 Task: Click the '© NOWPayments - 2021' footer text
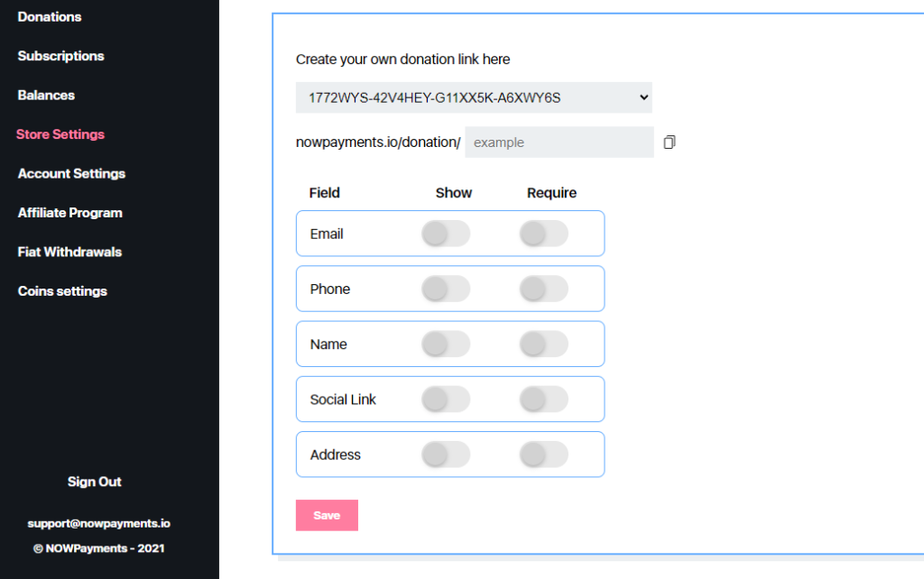98,548
